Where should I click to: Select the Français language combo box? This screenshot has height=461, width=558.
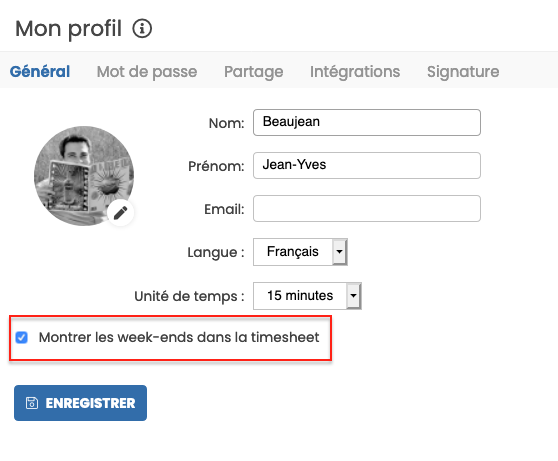[300, 252]
